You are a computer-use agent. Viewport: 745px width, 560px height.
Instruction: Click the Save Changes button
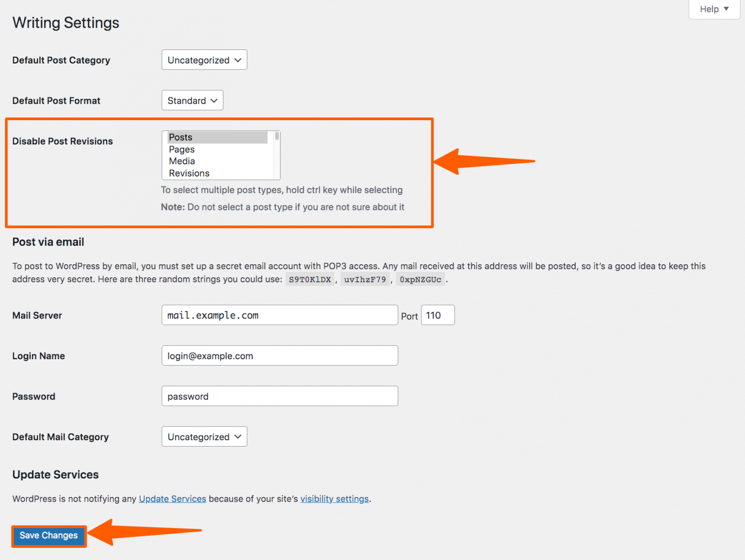click(49, 536)
